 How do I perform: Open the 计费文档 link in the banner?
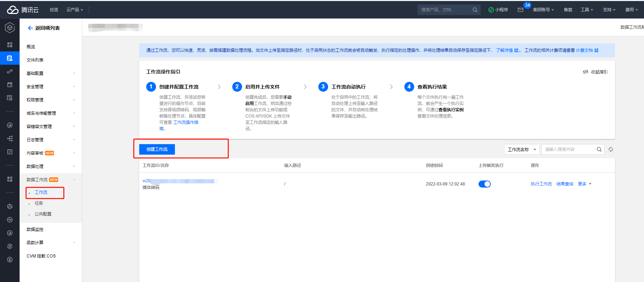point(587,50)
